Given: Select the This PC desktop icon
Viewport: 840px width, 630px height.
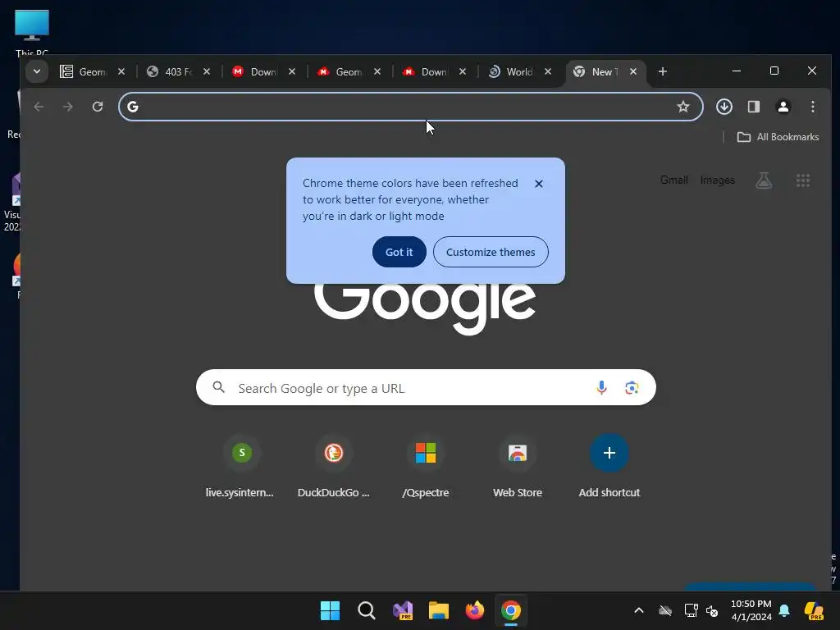Looking at the screenshot, I should [32, 32].
